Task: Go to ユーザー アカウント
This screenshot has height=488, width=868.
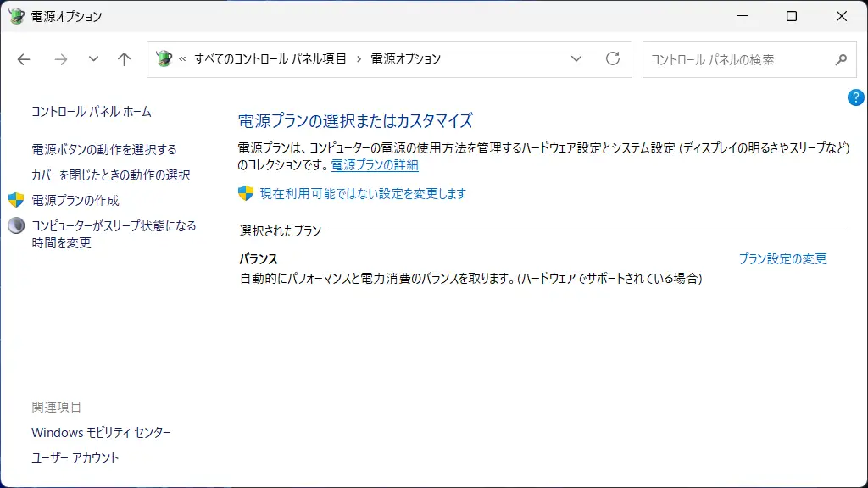Action: coord(75,457)
